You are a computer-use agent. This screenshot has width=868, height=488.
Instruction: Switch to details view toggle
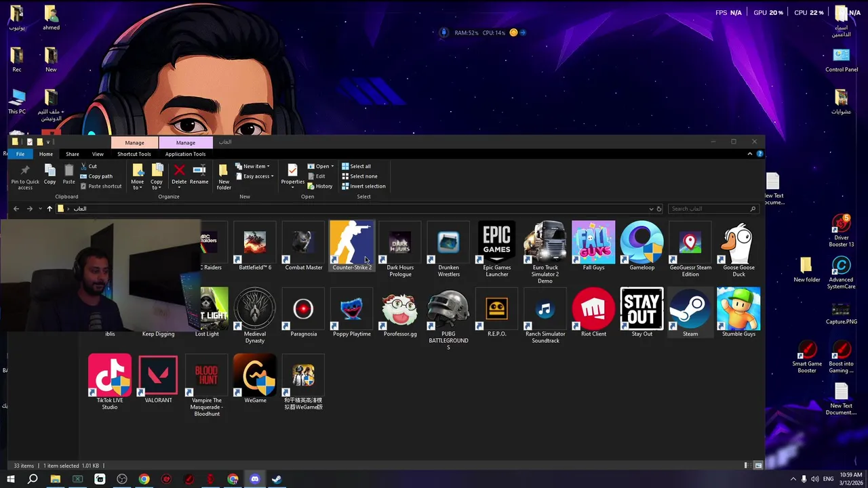[747, 466]
